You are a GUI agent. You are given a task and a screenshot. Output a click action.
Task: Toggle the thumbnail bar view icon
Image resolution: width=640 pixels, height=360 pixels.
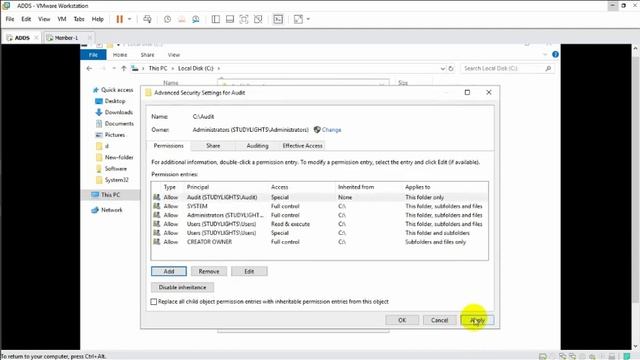click(230, 19)
